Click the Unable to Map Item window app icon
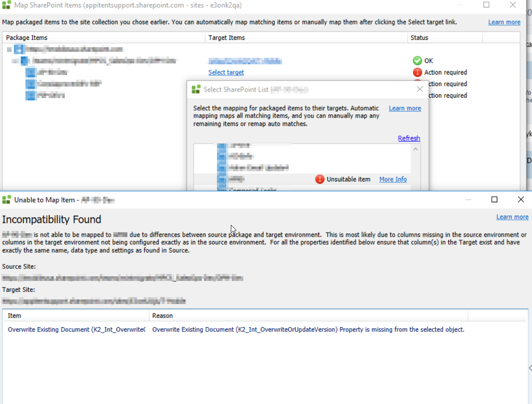The height and width of the screenshot is (404, 532). [x=6, y=200]
